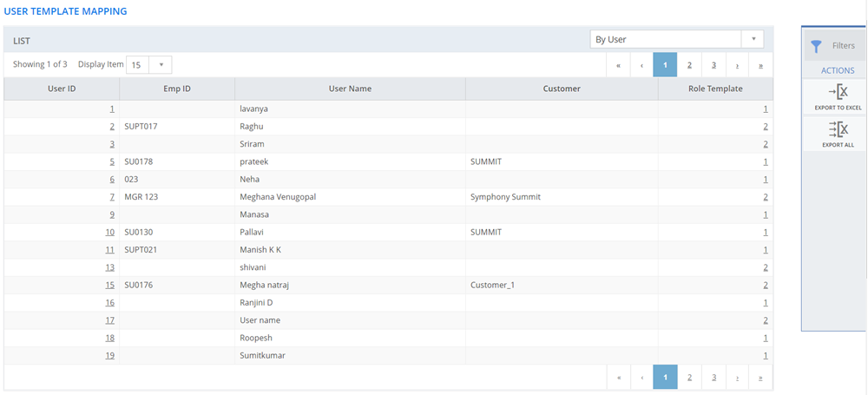Open User ID 7 link

tap(112, 197)
